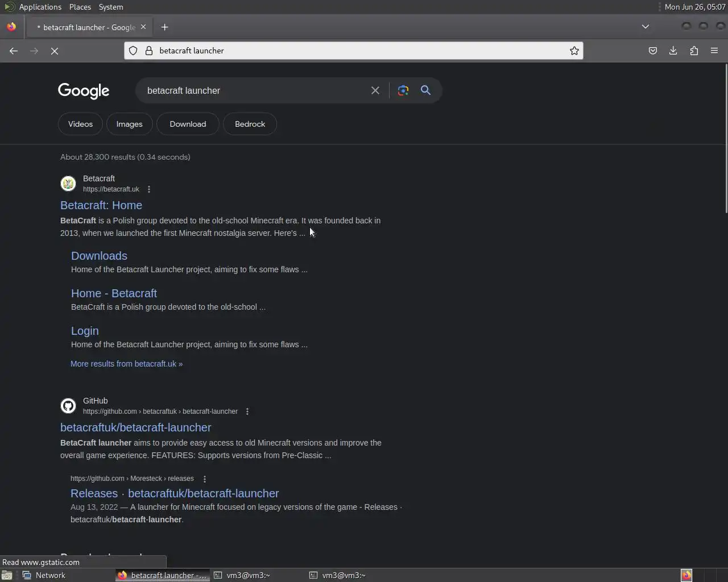
Task: Open the Betacraft: Home result
Action: click(x=101, y=205)
